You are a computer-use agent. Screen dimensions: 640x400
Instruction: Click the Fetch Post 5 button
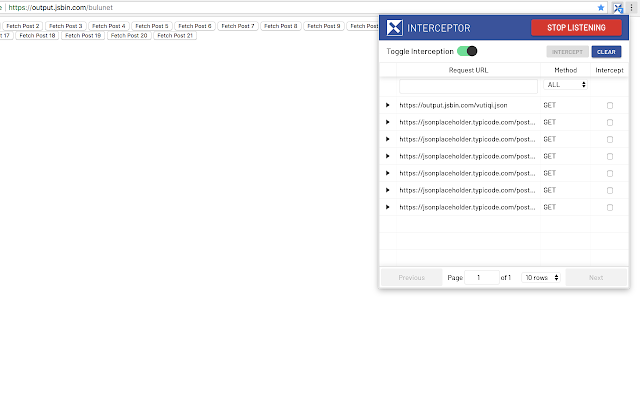[152, 26]
